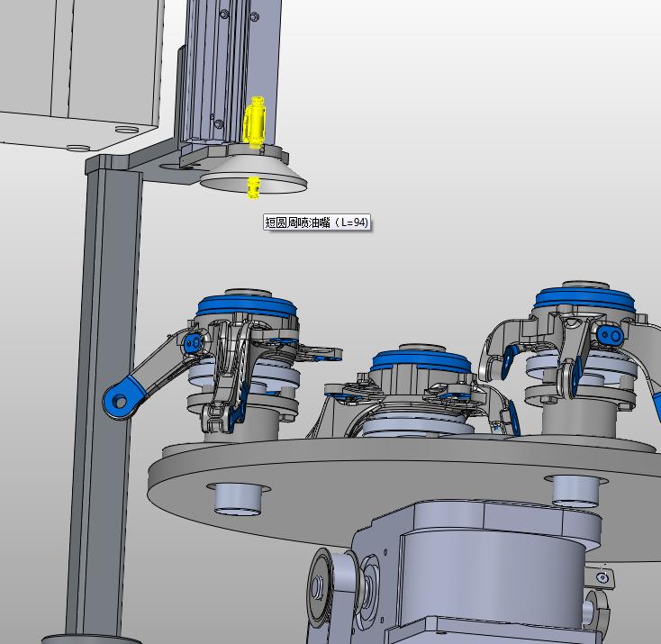Screen dimensions: 661x644
Task: Select the blue rod-end eye of the left arm
Action: (124, 397)
